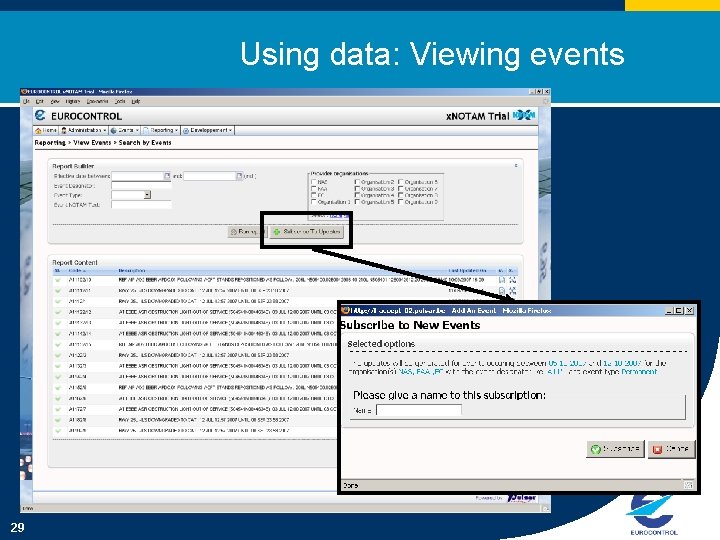Click the red Cancel button in the dialog
This screenshot has width=720, height=540.
pos(671,449)
